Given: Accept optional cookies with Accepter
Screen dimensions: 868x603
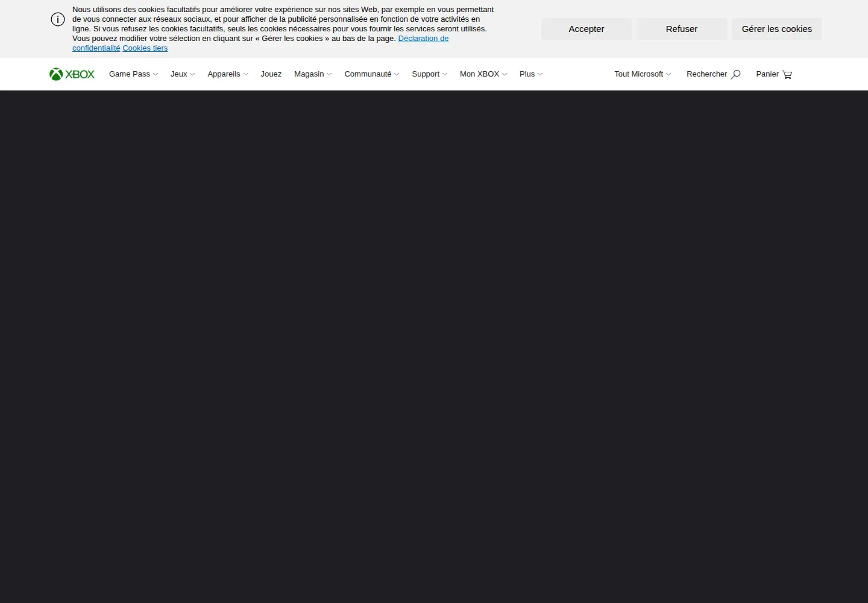Looking at the screenshot, I should pyautogui.click(x=587, y=29).
